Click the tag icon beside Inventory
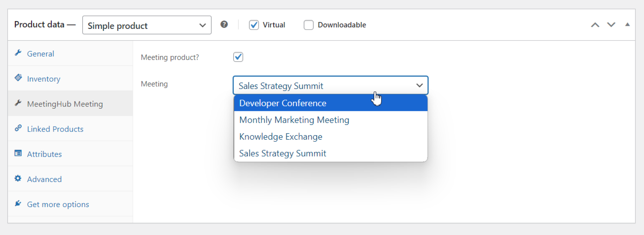This screenshot has height=235, width=644. click(18, 78)
